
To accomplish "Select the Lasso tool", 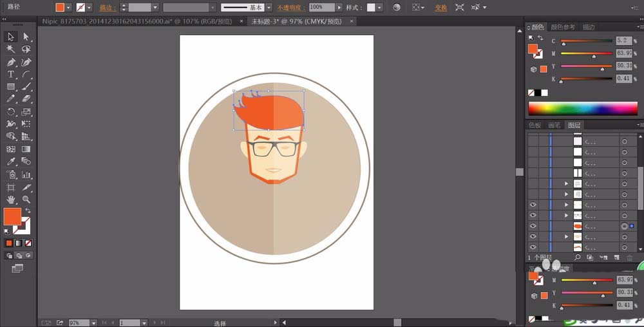I will pyautogui.click(x=26, y=49).
